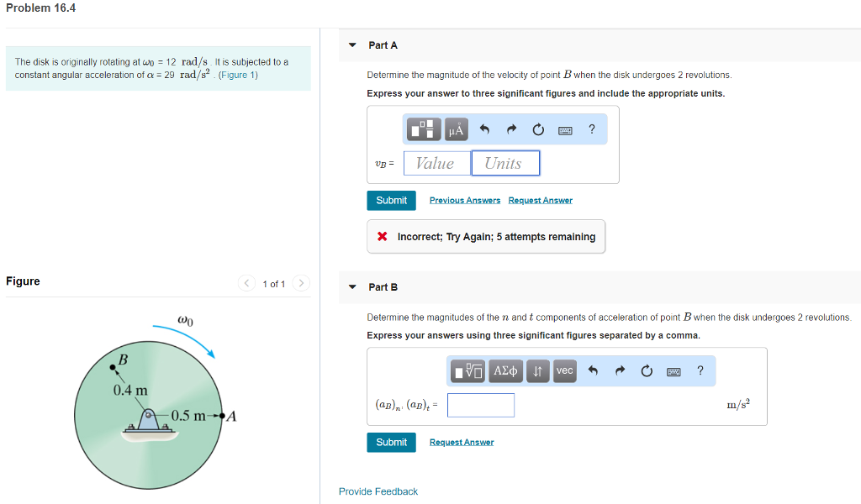Open the keyboard shortcuts icon in Part B

click(673, 370)
